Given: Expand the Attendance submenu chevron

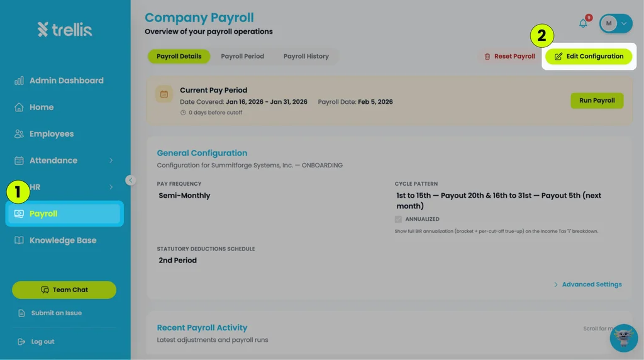Looking at the screenshot, I should [111, 160].
